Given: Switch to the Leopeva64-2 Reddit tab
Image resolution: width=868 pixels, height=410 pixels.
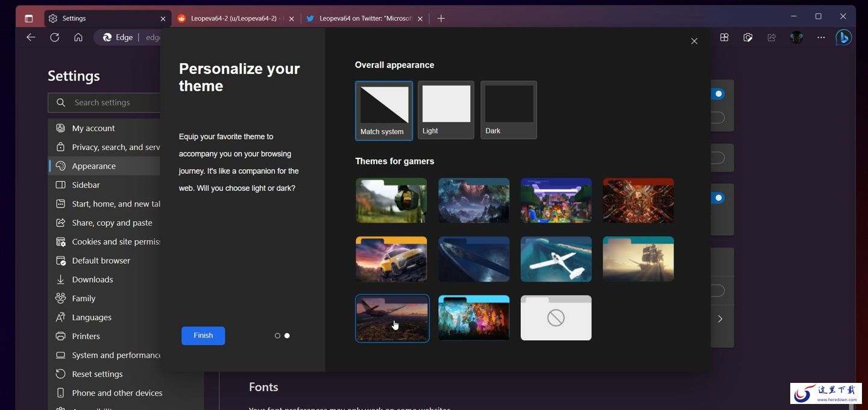Looking at the screenshot, I should click(235, 19).
